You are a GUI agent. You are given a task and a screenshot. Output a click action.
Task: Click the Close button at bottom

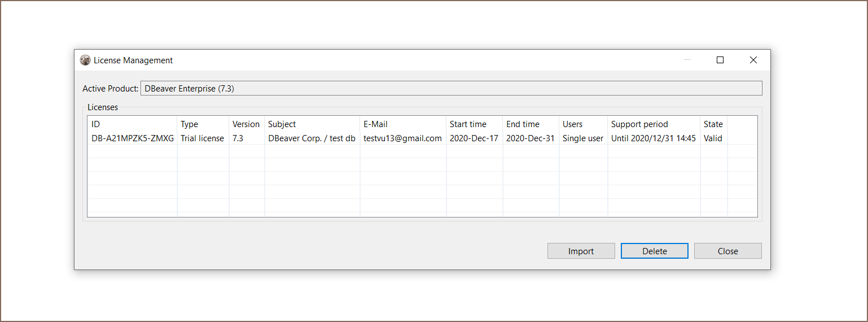point(727,251)
